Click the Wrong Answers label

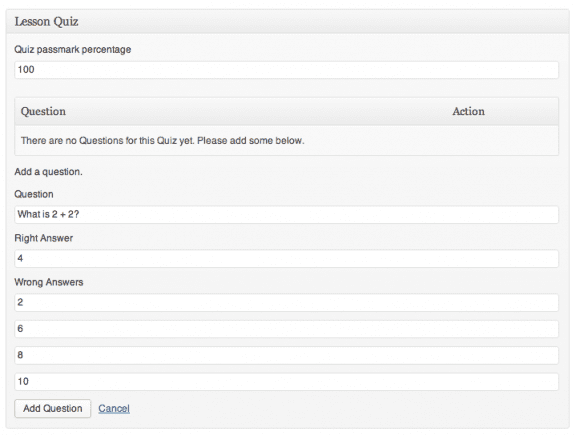pyautogui.click(x=49, y=283)
